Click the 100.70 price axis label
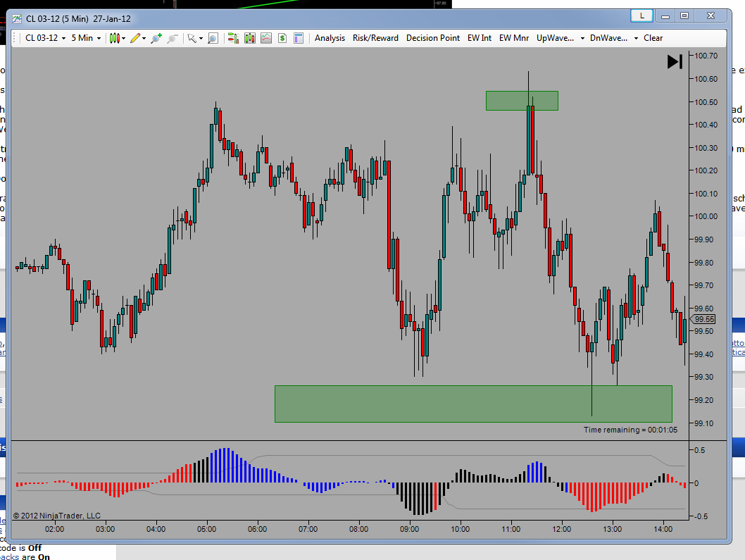This screenshot has height=560, width=745. click(x=706, y=56)
